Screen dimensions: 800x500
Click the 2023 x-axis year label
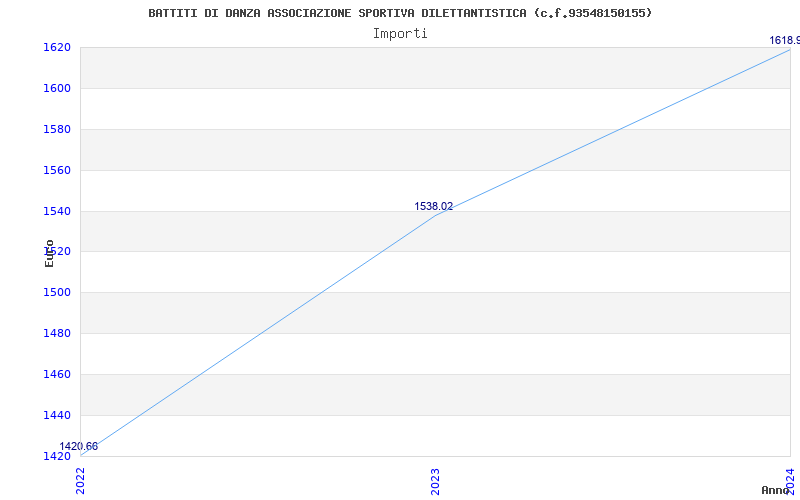coord(435,482)
